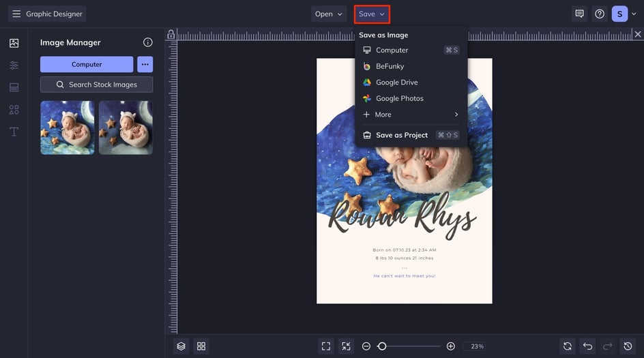Select the first baby watercolor thumbnail
644x358 pixels.
pos(68,128)
